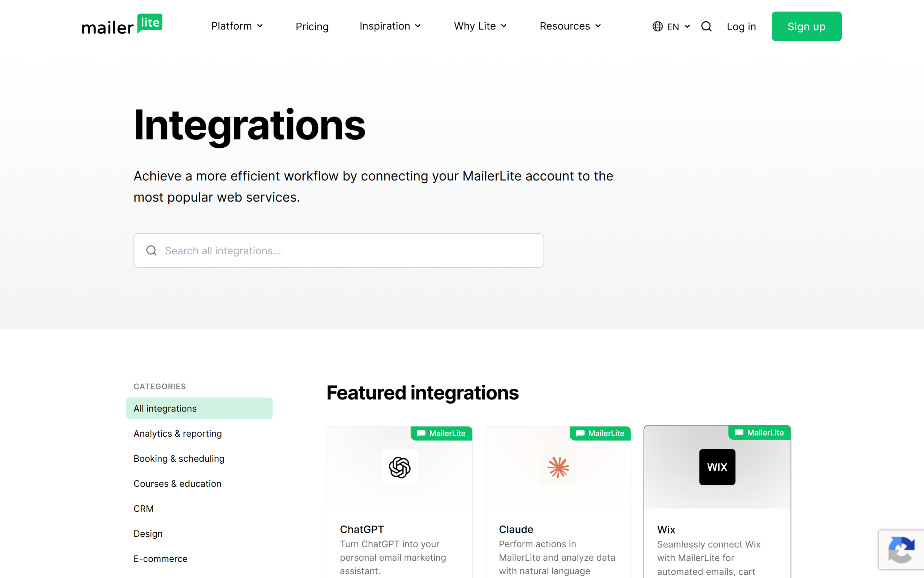
Task: Select All integrations category
Action: (199, 408)
